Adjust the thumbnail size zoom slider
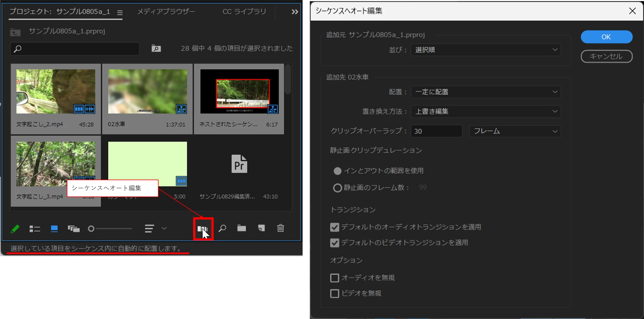Viewport: 644px width, 319px height. pyautogui.click(x=91, y=229)
